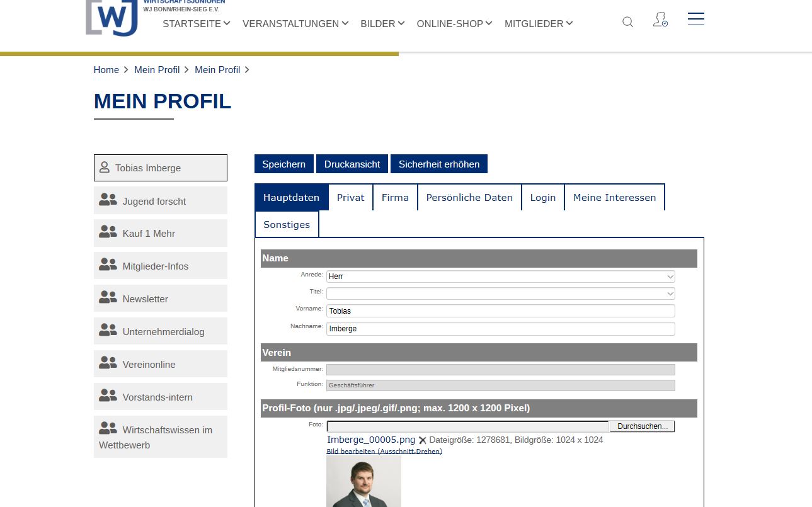Screen dimensions: 812x507
Task: Expand the Online-Shop menu
Action: [454, 23]
